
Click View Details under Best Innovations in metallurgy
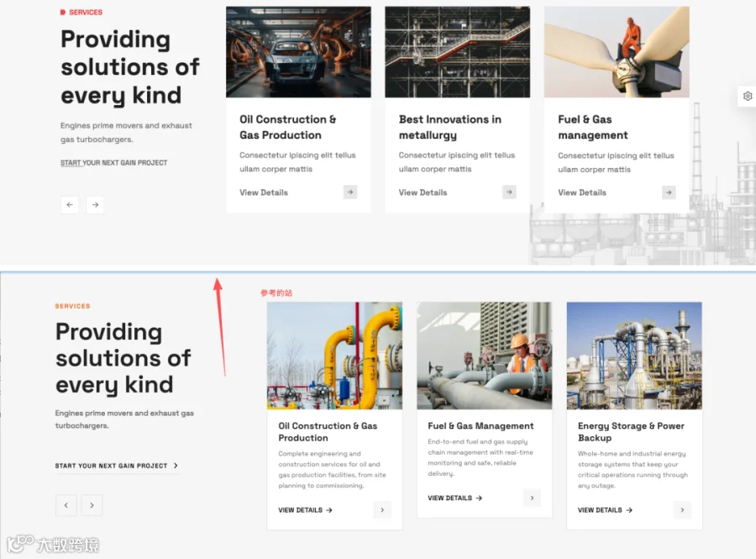pyautogui.click(x=423, y=192)
